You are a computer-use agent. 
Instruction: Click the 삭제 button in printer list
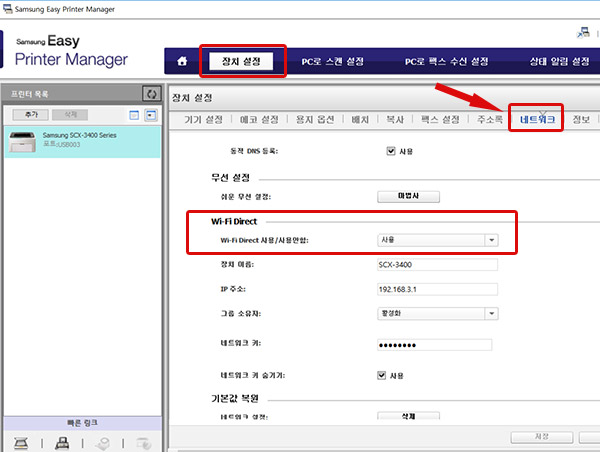tap(70, 114)
